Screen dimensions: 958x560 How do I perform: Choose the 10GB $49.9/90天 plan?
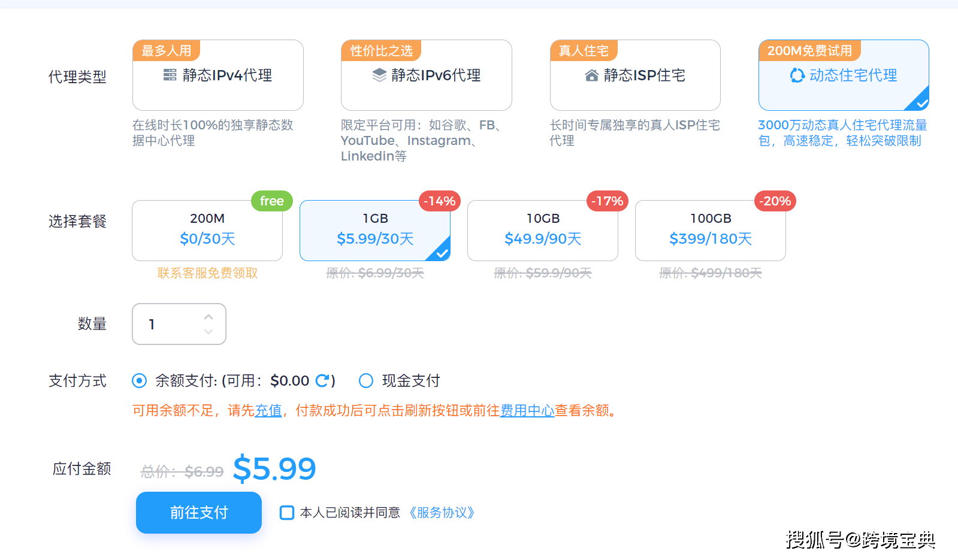click(x=543, y=231)
